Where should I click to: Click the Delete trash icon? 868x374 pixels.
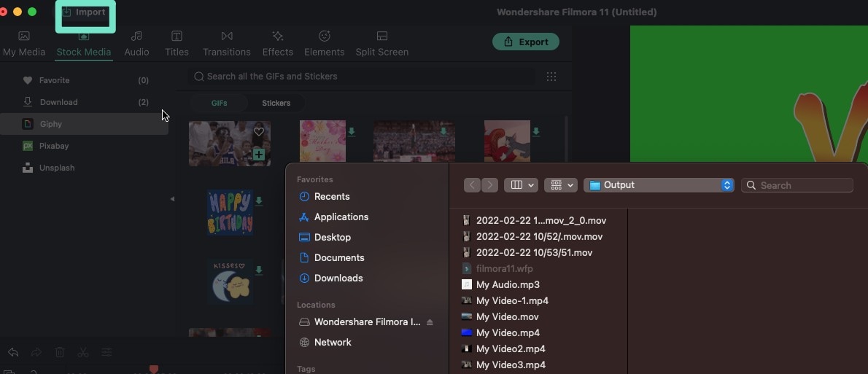tap(60, 352)
